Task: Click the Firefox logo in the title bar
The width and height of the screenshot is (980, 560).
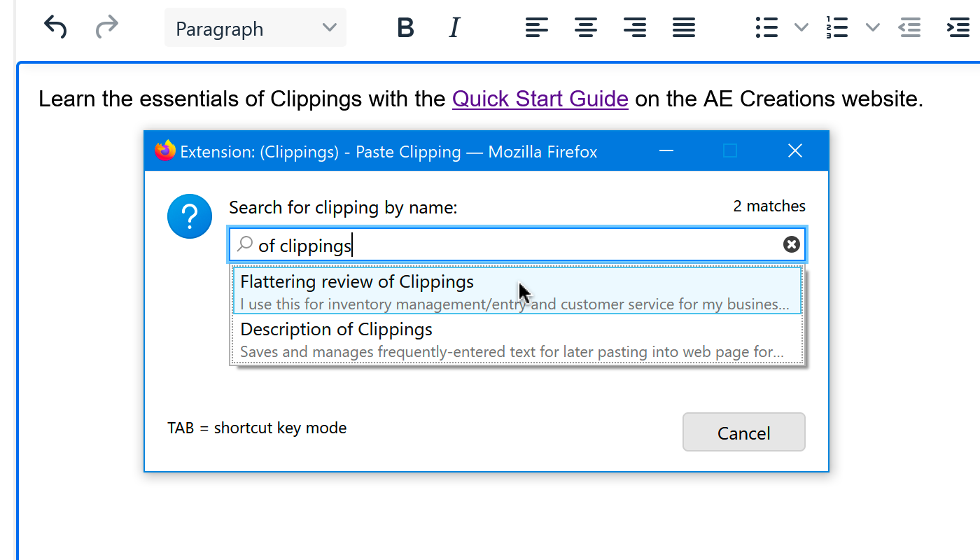Action: 165,150
